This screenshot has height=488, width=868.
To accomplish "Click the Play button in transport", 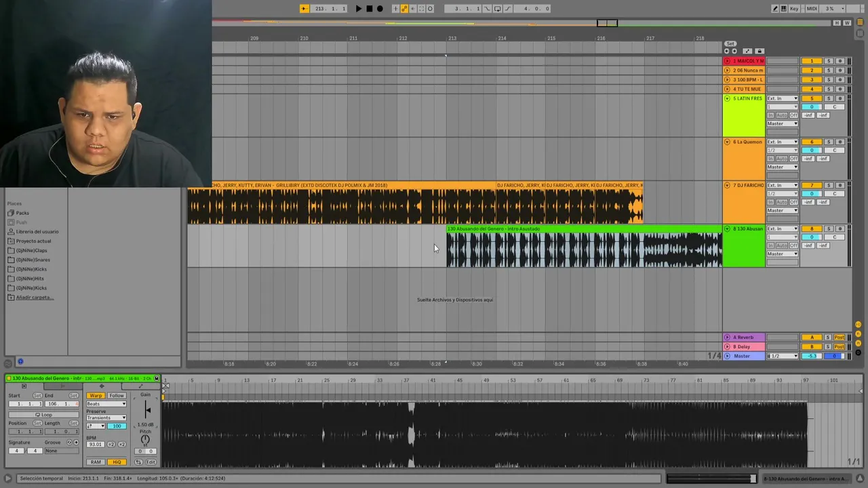I will point(359,9).
